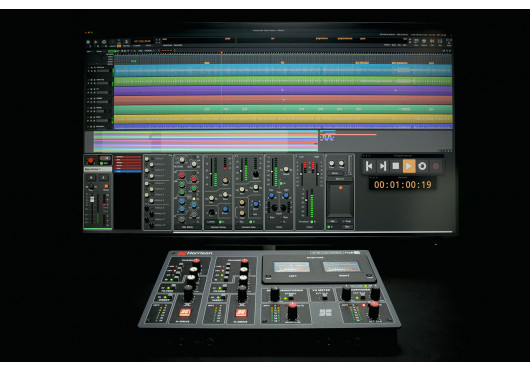
Task: Click the orange playhead marker in the ruler
Action: point(222,53)
